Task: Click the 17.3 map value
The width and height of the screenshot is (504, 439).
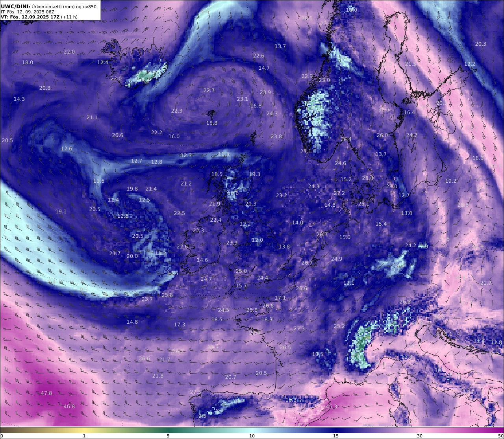Action: [x=180, y=325]
